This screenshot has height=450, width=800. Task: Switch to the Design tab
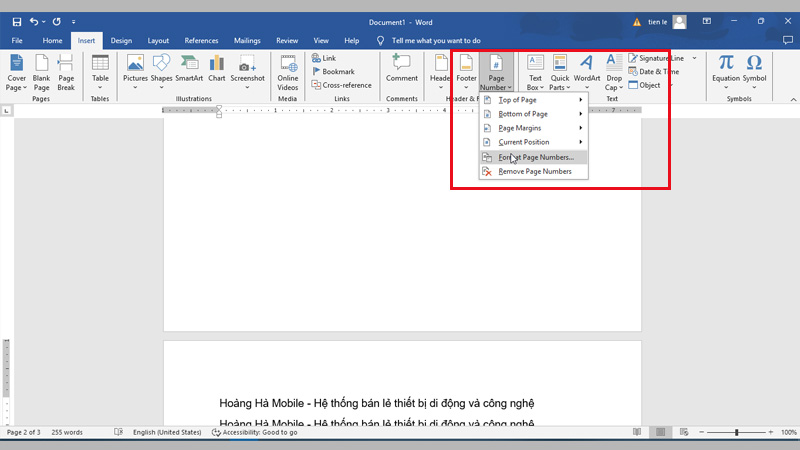(x=121, y=40)
